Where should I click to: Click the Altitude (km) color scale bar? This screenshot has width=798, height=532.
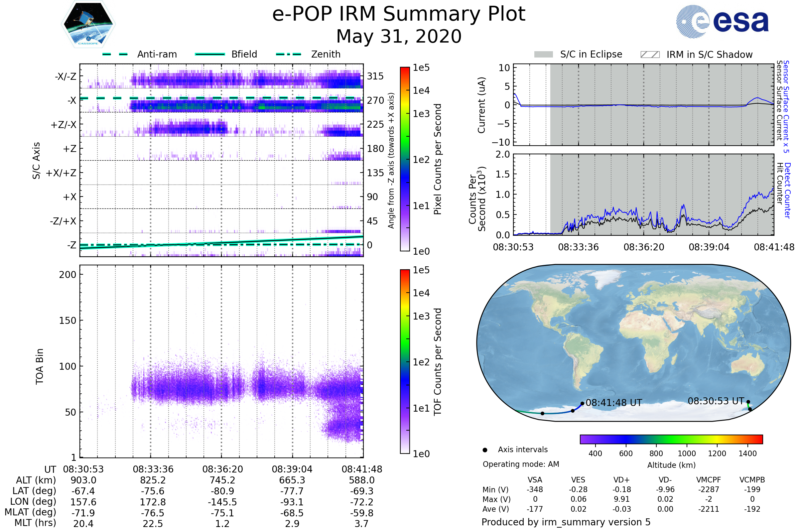click(671, 439)
